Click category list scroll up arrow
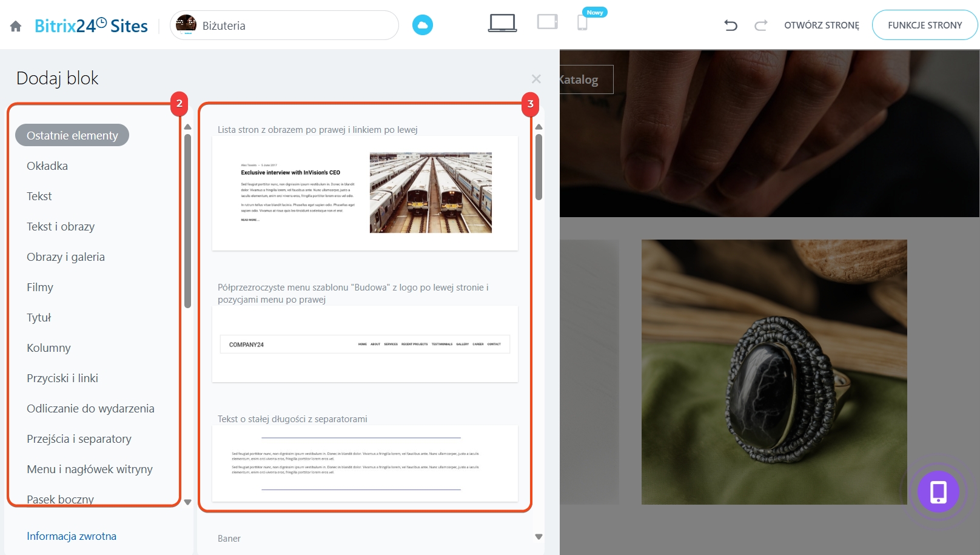The height and width of the screenshot is (555, 980). coord(187,127)
